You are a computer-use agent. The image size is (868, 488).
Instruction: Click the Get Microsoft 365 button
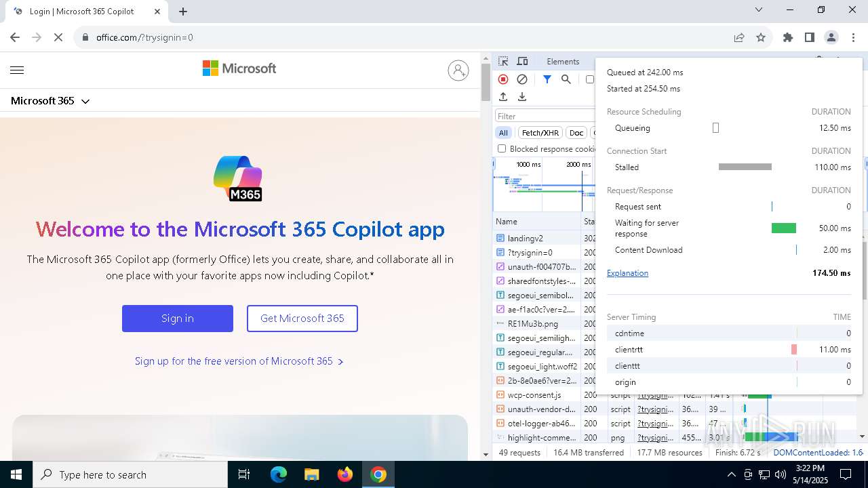point(302,319)
